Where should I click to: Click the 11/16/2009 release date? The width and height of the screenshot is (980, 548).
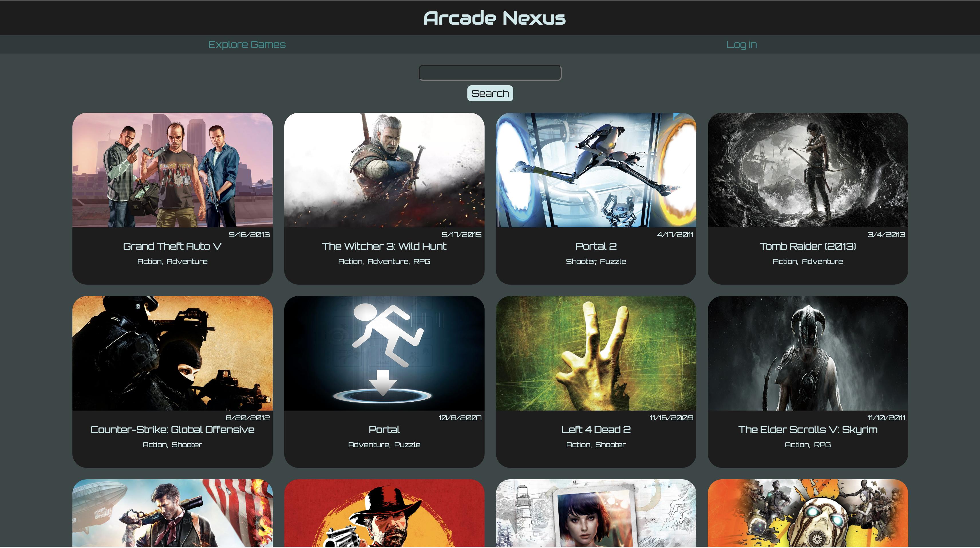coord(671,417)
